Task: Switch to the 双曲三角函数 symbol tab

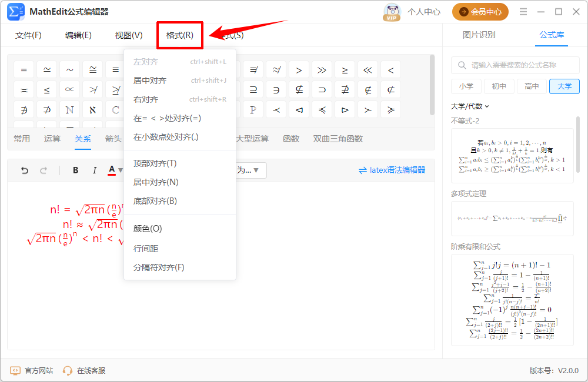Action: [x=338, y=139]
